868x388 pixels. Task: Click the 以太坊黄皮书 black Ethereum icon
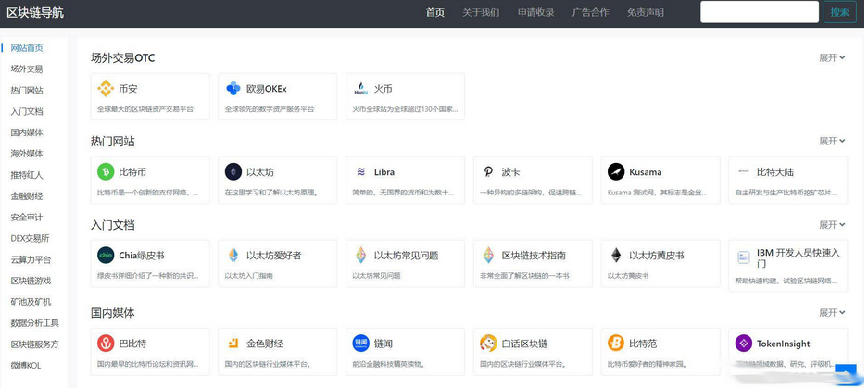[x=616, y=256]
